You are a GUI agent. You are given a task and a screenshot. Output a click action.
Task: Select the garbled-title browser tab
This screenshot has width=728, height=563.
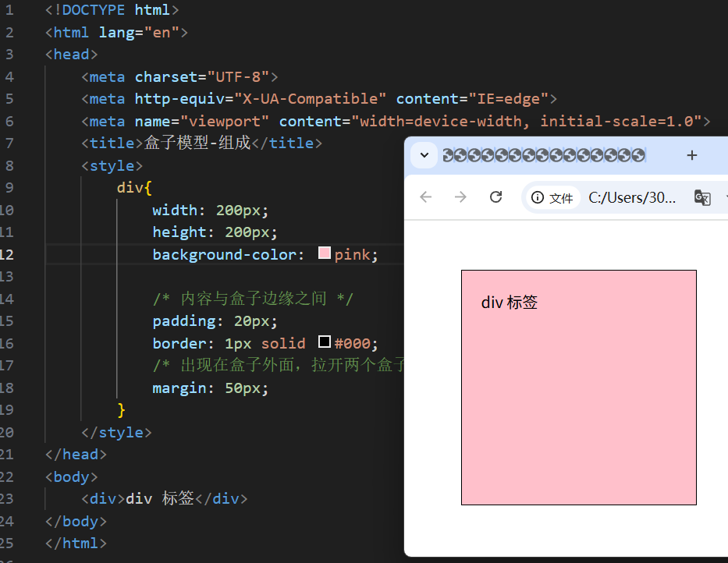click(544, 155)
